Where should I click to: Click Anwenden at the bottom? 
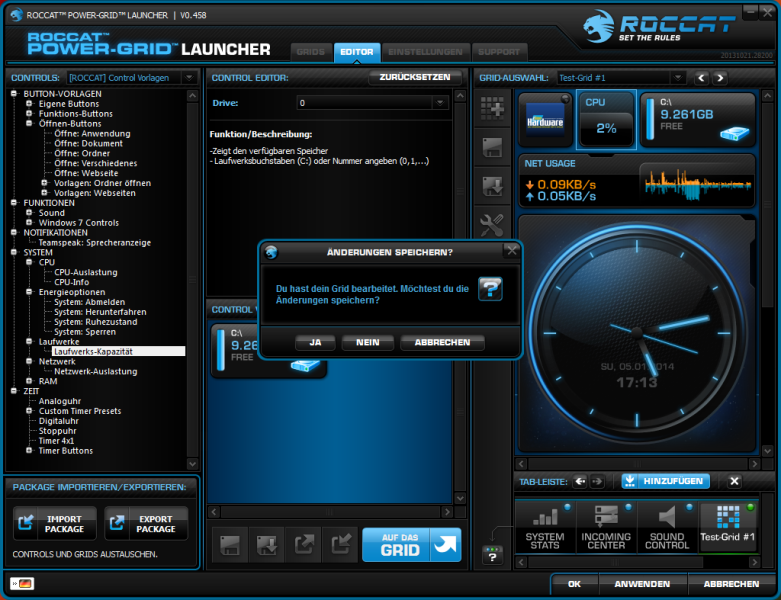click(642, 584)
